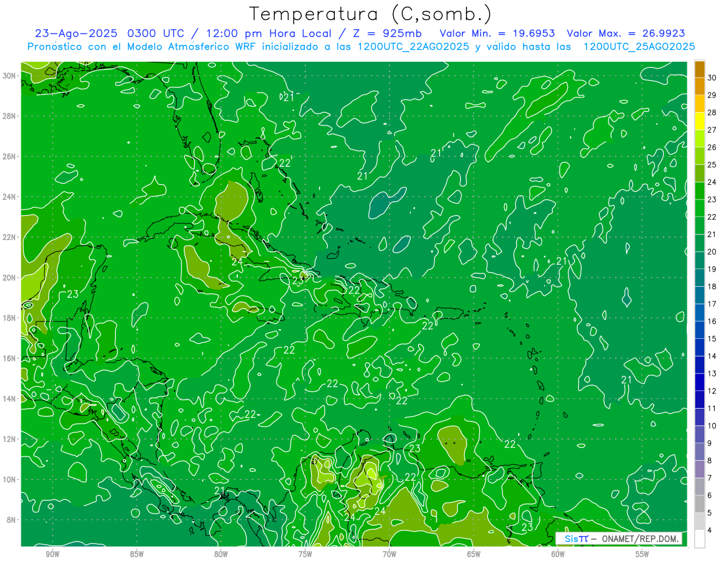Click the purple color bar segment between 8 and 9
This screenshot has width=728, height=562.
[699, 452]
